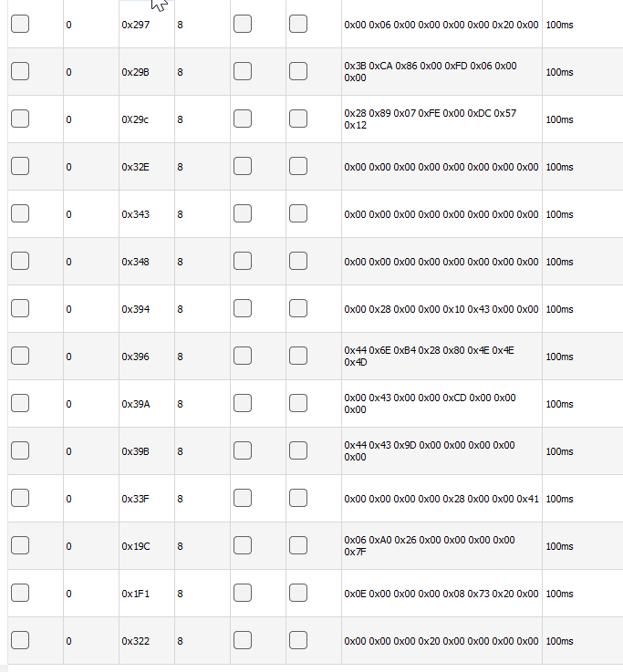Tick the leftmost checkbox in row 0x297
The image size is (623, 672).
(x=20, y=25)
